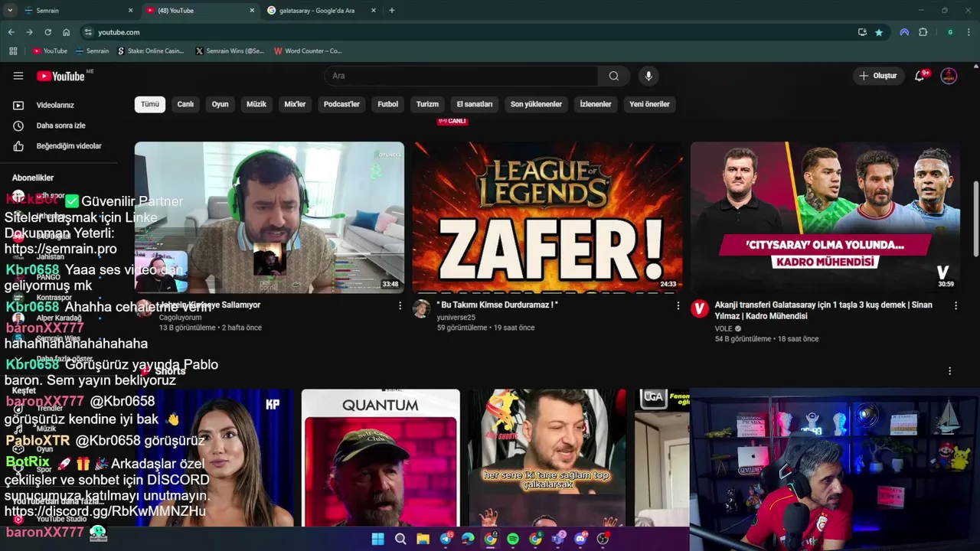Open more options for the yuniverse25 video
The image size is (980, 551).
(678, 305)
